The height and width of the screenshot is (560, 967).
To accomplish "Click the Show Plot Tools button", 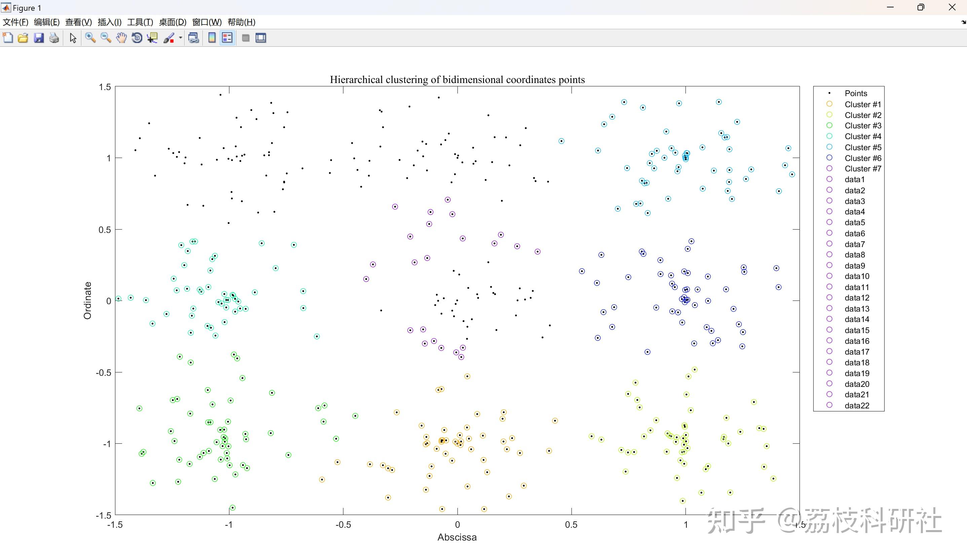I will pyautogui.click(x=261, y=38).
